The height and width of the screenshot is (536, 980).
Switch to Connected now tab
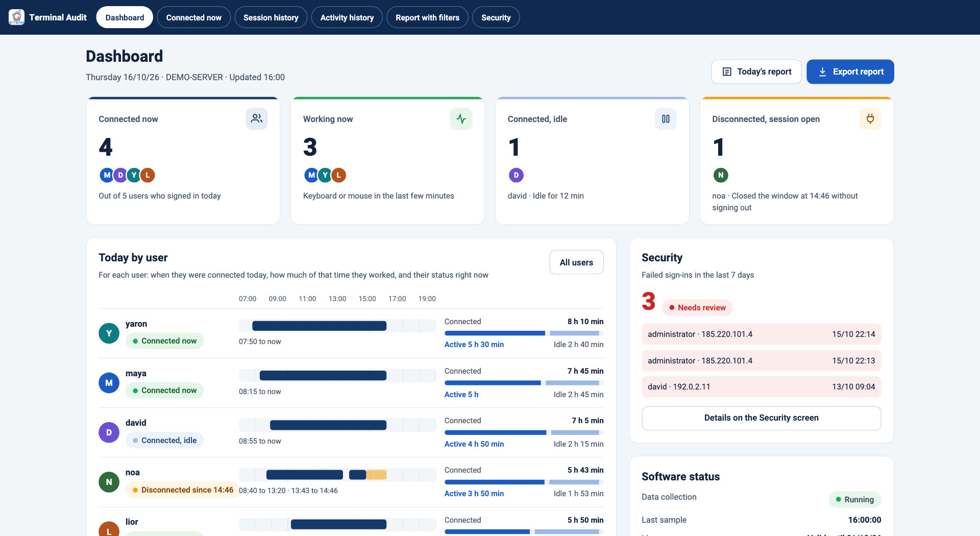pyautogui.click(x=193, y=17)
